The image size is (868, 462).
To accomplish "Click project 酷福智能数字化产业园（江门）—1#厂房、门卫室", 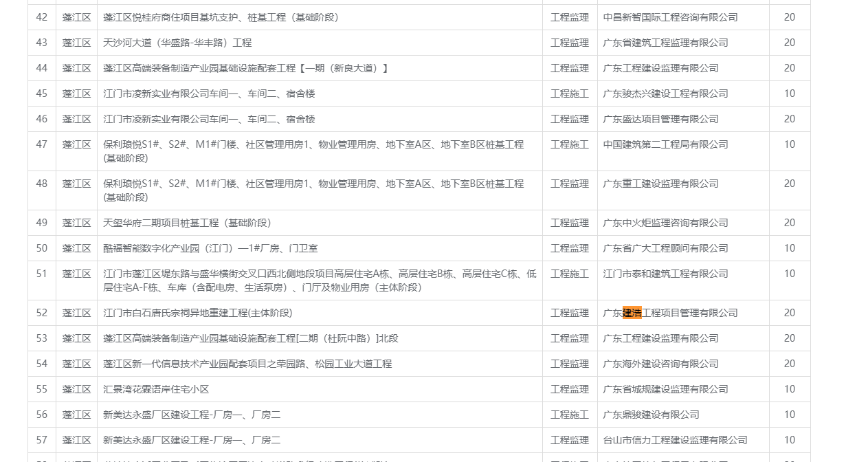I will coord(210,248).
